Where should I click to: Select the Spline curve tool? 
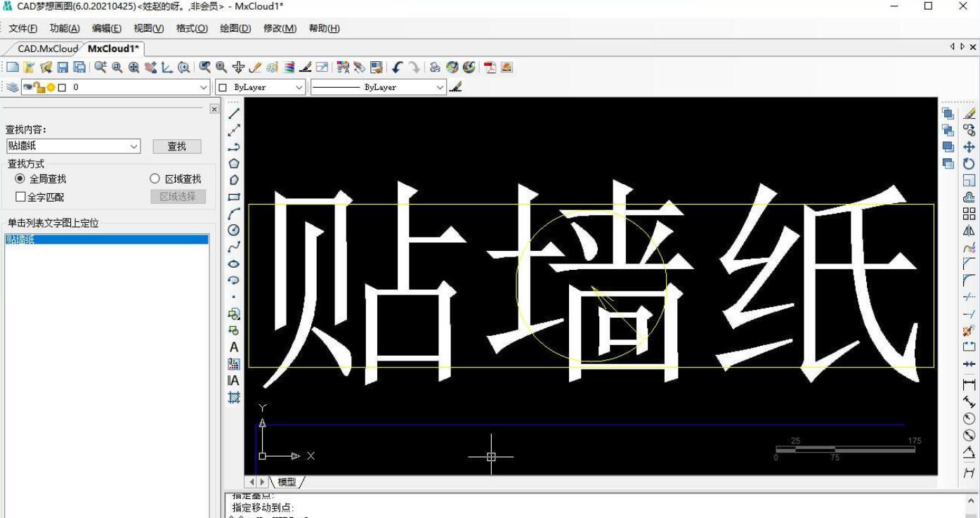point(234,247)
